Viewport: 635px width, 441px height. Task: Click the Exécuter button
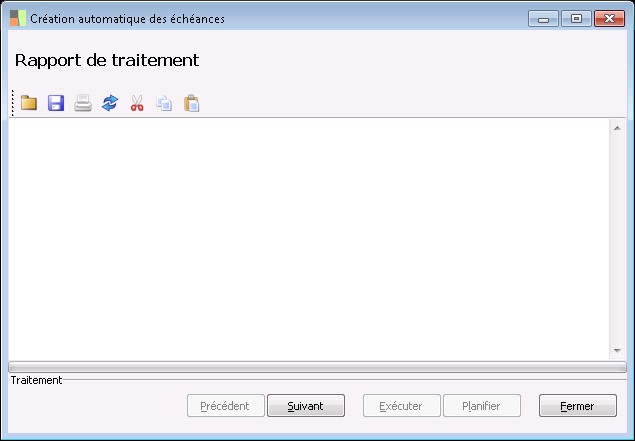[x=401, y=406]
